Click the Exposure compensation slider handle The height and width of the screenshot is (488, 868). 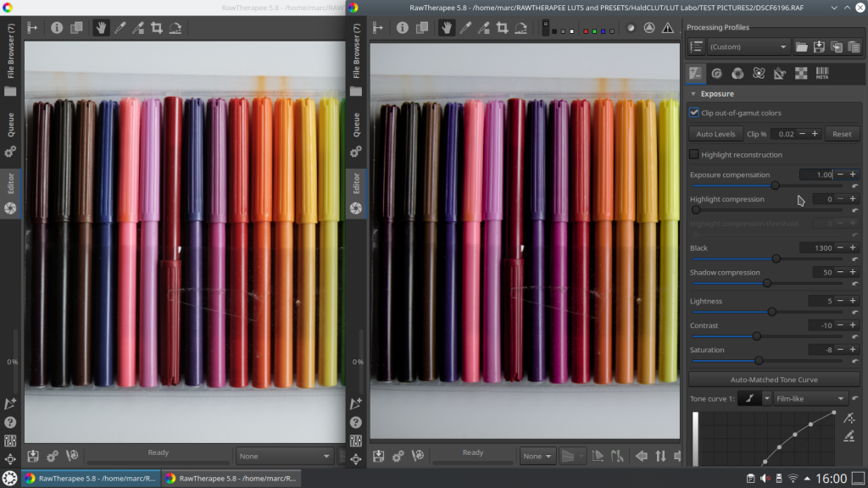(x=775, y=186)
